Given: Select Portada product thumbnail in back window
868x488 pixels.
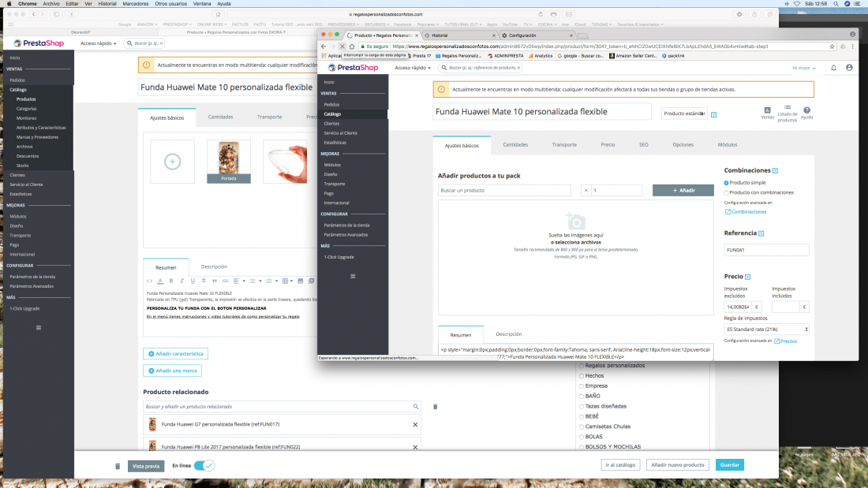Looking at the screenshot, I should click(229, 162).
